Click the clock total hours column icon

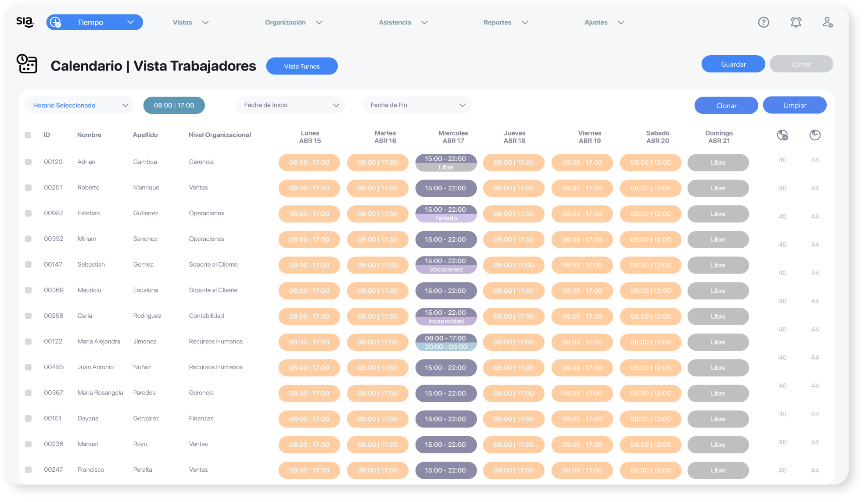[815, 135]
